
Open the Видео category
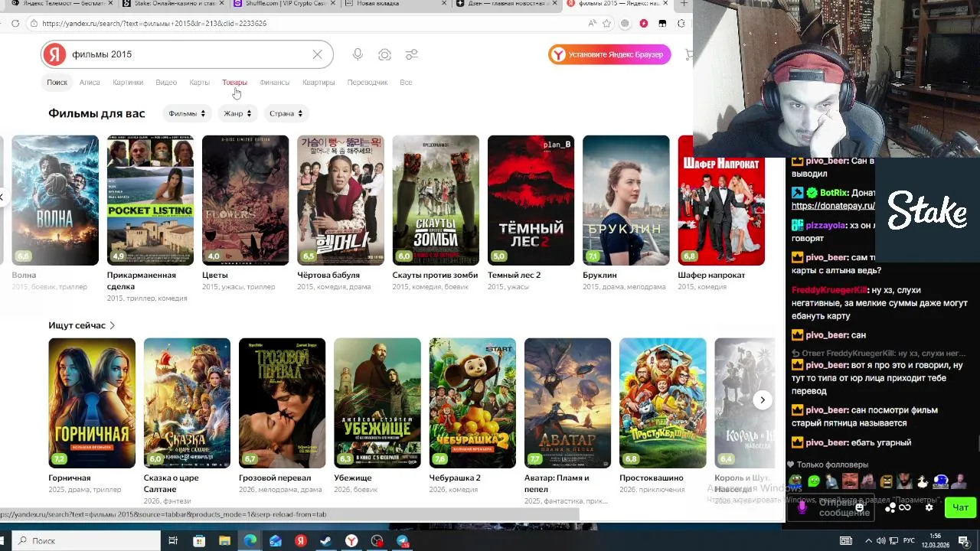click(166, 82)
